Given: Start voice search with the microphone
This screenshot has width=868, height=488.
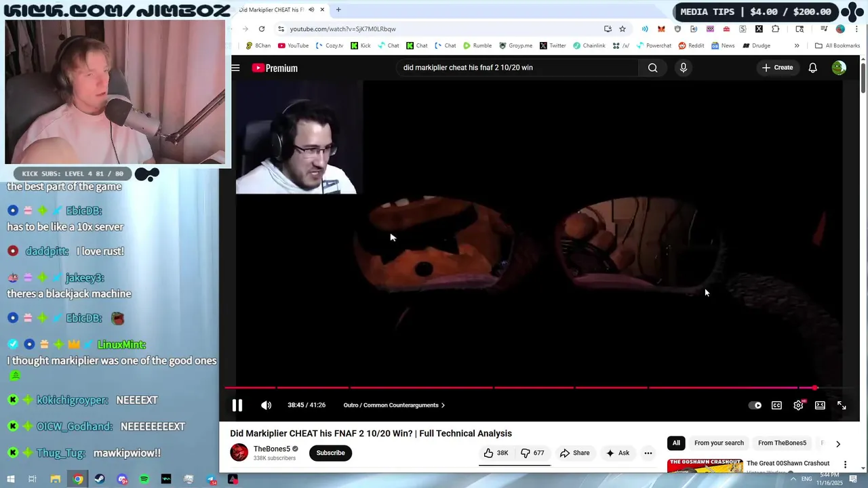Looking at the screenshot, I should (x=684, y=68).
